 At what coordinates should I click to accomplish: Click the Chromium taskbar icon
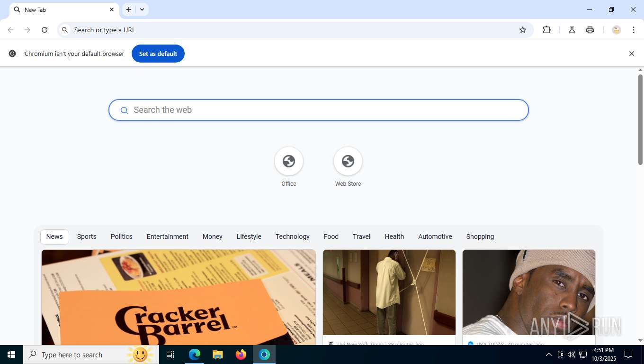[264, 355]
